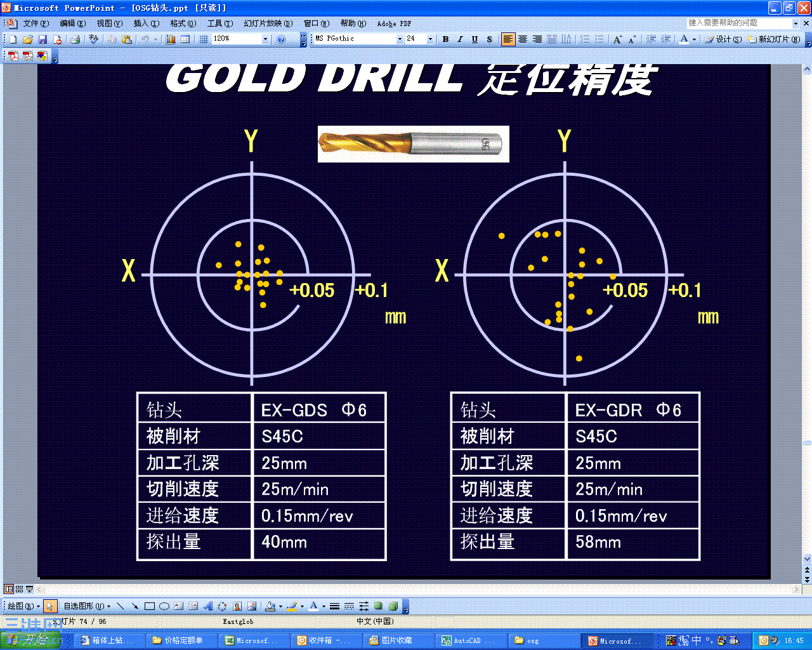Click the 开始 (Start) button
Screen dimensions: 812x650
point(30,640)
